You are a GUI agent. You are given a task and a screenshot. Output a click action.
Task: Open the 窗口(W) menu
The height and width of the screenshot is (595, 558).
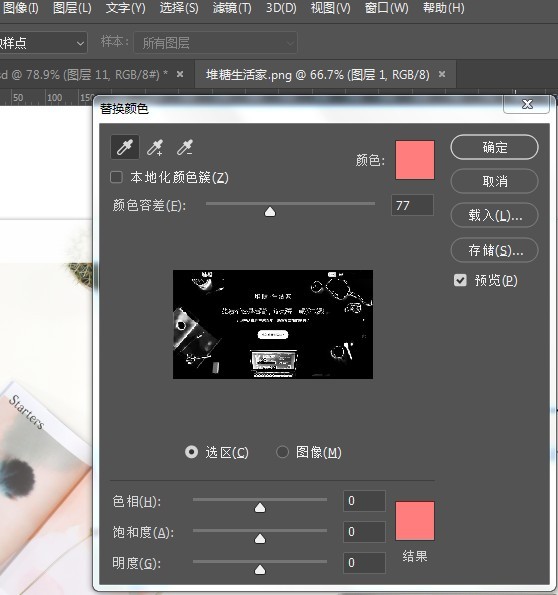[x=386, y=8]
